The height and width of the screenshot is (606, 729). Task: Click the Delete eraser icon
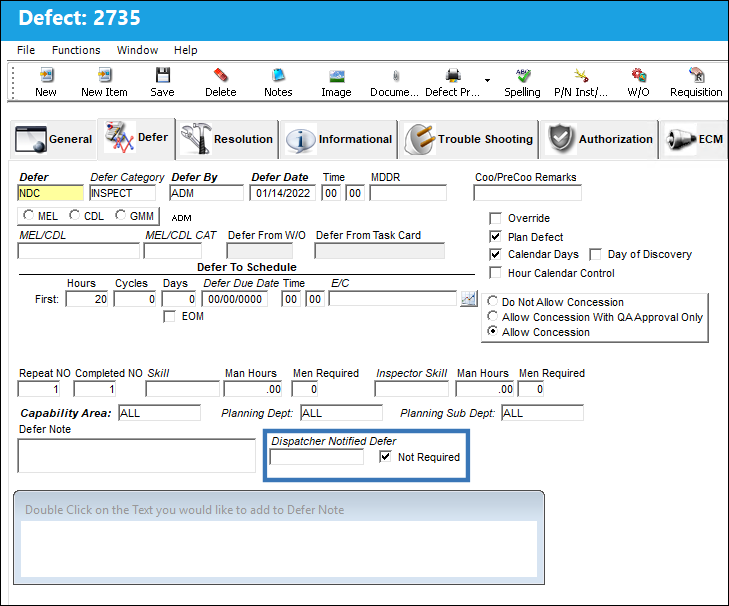221,75
